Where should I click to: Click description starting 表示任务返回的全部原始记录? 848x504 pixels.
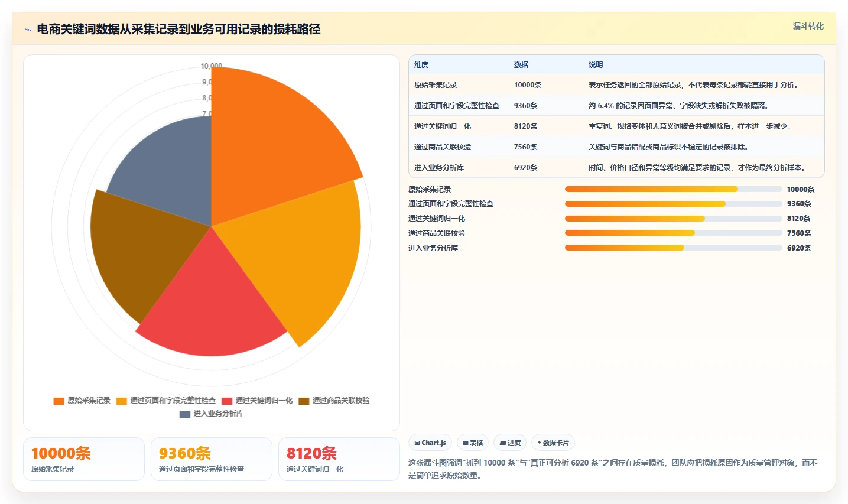pyautogui.click(x=694, y=85)
